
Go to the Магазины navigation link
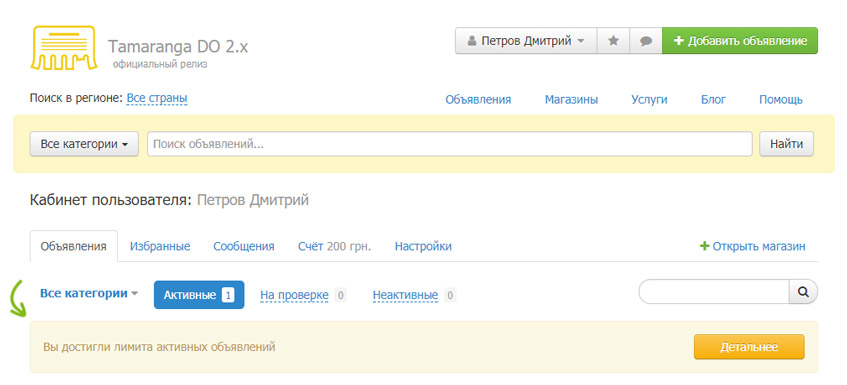tap(572, 100)
